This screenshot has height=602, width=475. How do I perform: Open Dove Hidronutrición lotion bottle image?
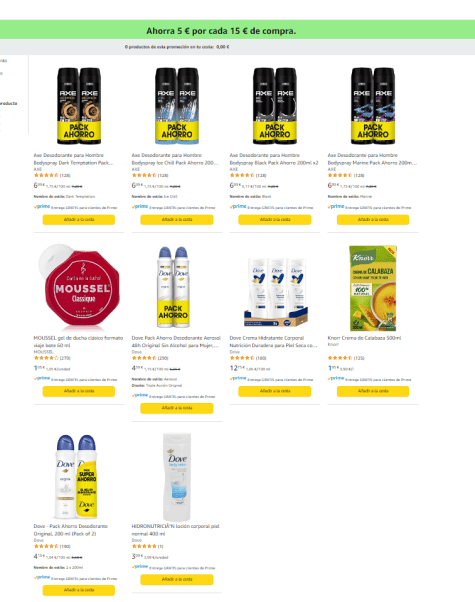[x=177, y=477]
